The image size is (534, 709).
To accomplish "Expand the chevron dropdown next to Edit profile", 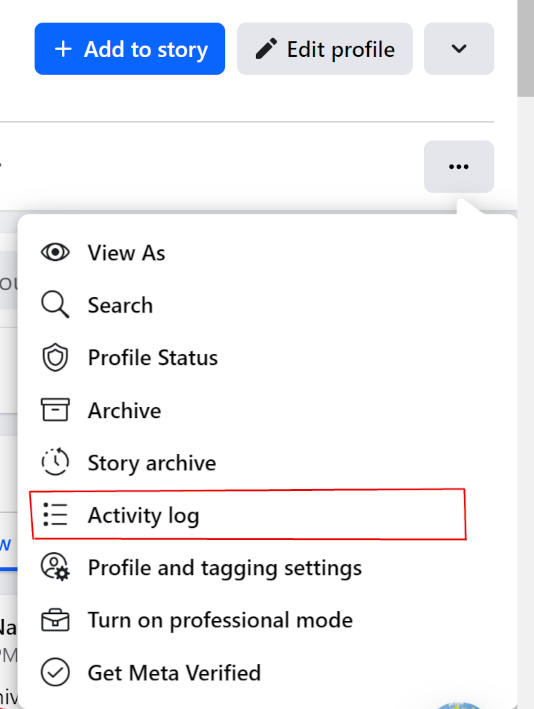I will click(x=459, y=49).
